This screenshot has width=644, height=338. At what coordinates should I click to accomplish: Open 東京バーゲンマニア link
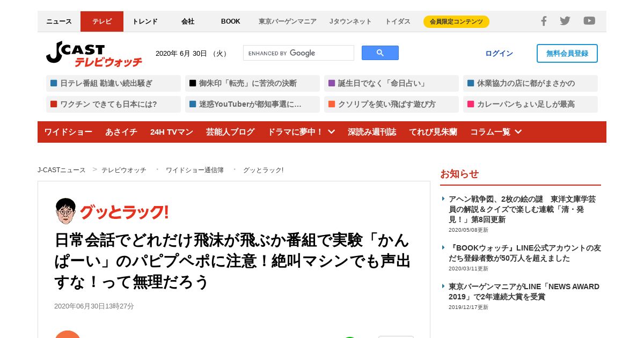point(288,21)
